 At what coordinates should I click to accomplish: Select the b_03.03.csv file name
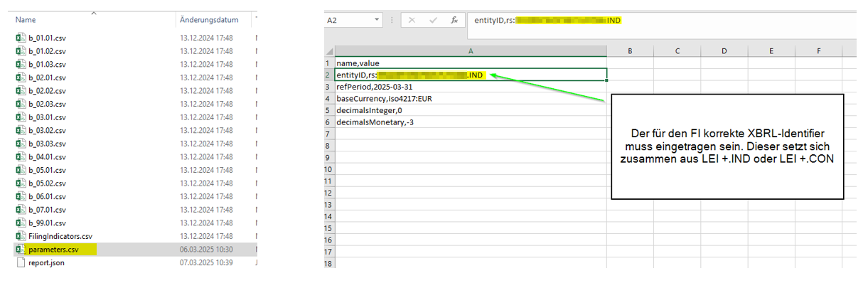point(47,144)
